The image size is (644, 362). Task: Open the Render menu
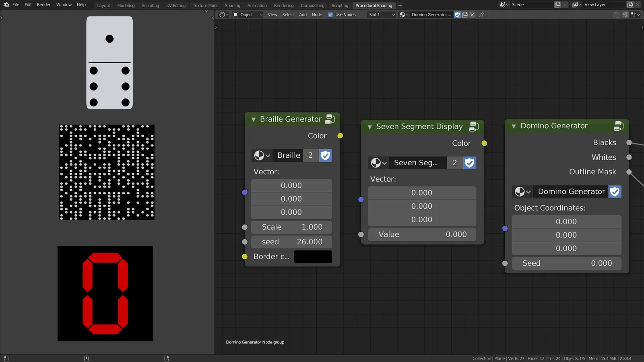(43, 5)
